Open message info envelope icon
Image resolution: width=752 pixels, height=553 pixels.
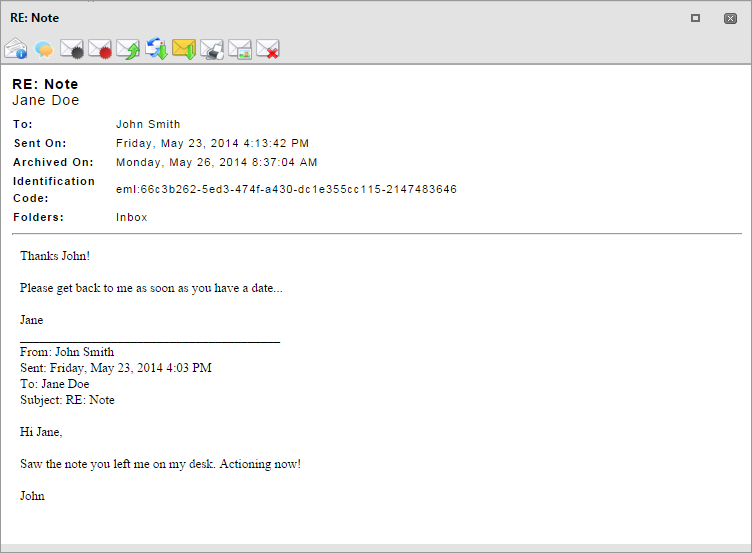coord(16,49)
